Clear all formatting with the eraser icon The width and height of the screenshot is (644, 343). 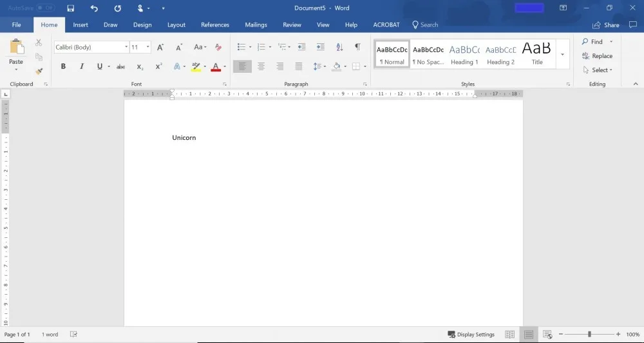tap(218, 47)
